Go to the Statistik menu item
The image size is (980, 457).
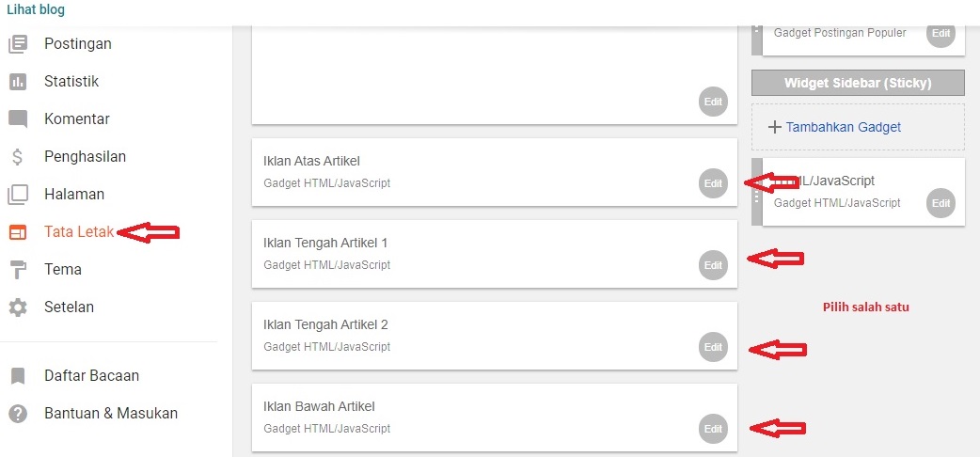(71, 82)
